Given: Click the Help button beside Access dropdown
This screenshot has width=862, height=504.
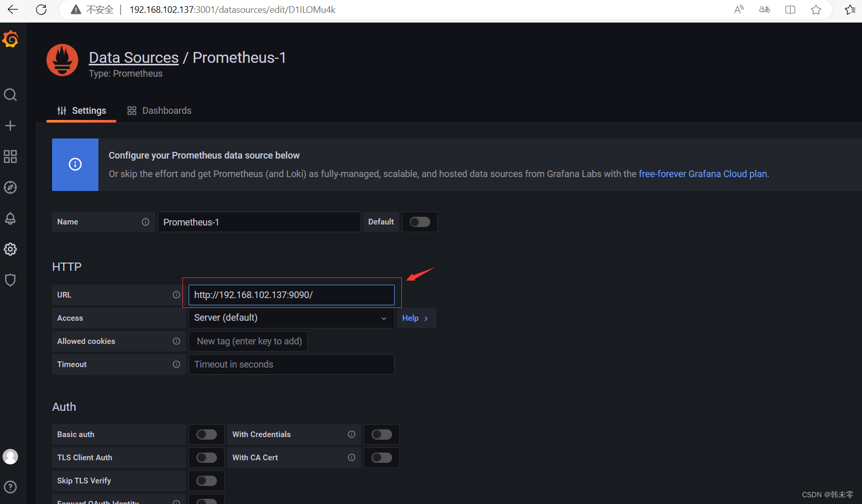Looking at the screenshot, I should (415, 318).
